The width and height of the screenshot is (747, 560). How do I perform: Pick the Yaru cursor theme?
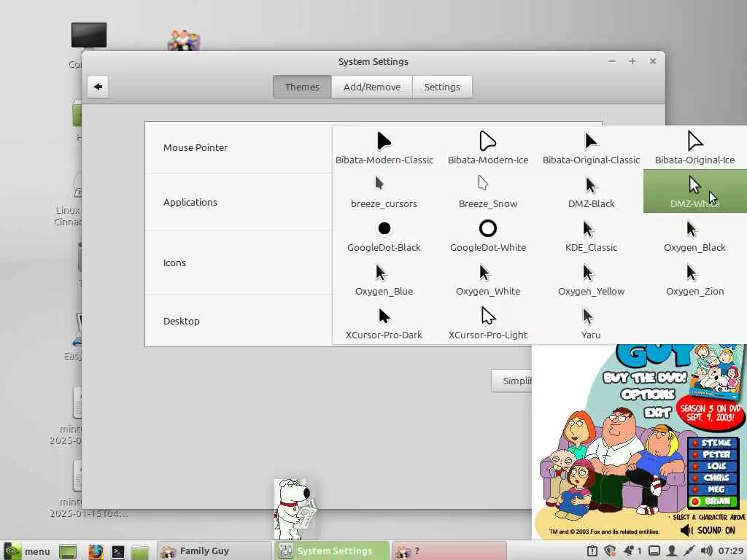591,323
